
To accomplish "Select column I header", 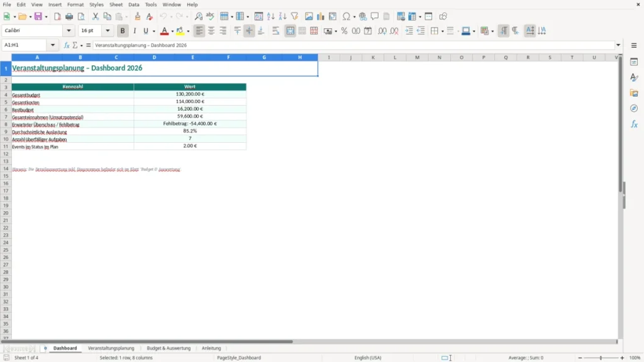I will 329,57.
